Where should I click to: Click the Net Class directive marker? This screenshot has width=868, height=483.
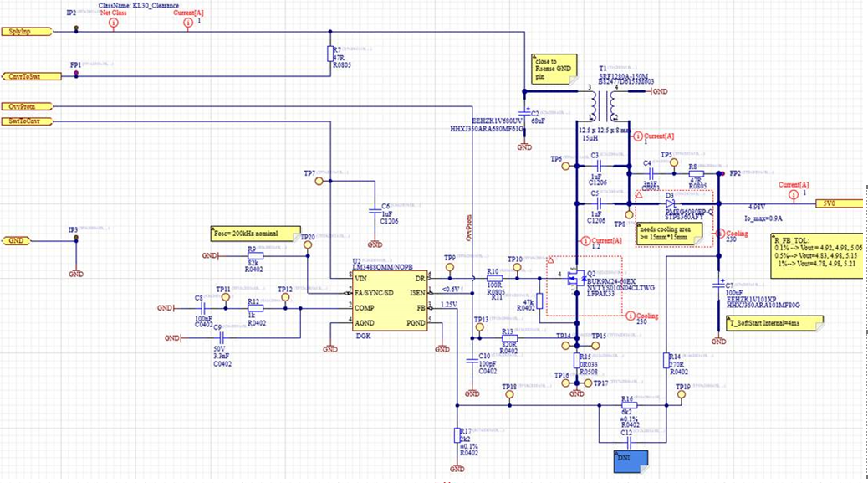(x=114, y=23)
